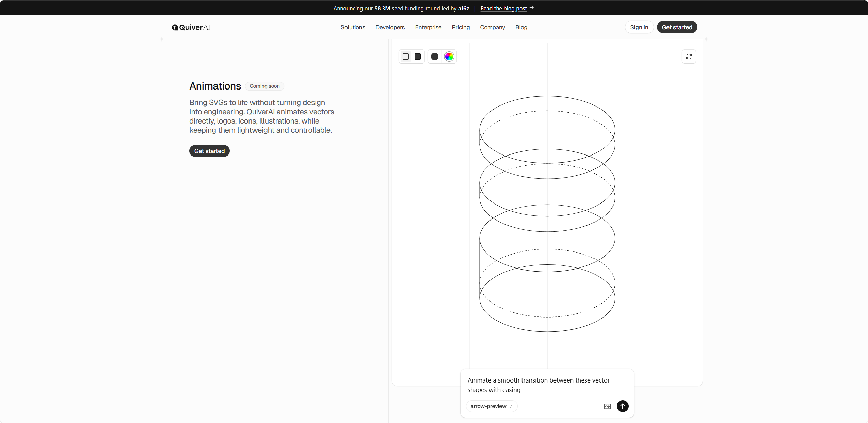This screenshot has height=423, width=868.
Task: Open the Enterprise nav item
Action: [x=428, y=27]
